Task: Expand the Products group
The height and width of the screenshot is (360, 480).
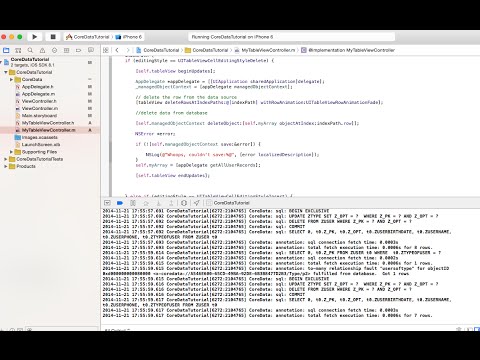Action: click(x=6, y=166)
